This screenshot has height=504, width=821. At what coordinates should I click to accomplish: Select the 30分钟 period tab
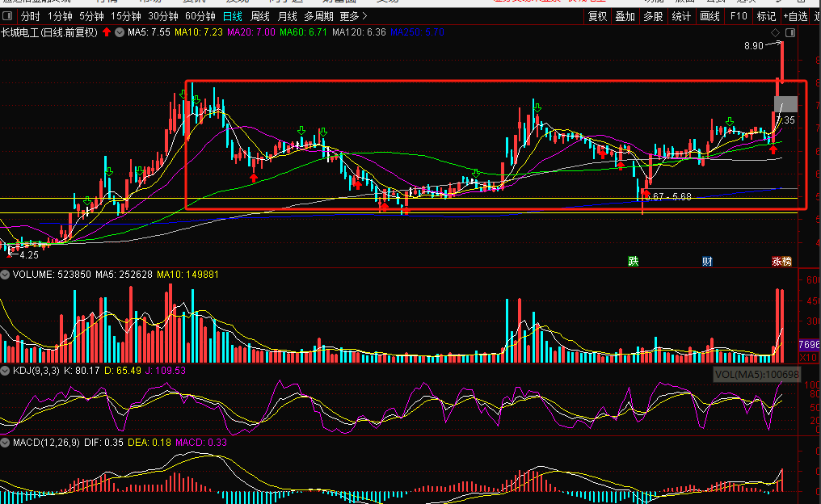pyautogui.click(x=163, y=16)
